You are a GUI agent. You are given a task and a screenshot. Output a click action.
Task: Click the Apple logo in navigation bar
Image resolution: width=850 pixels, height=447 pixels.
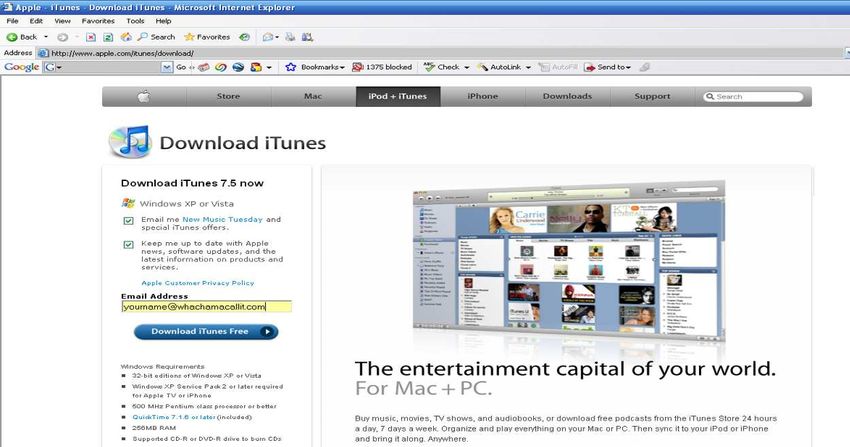[x=144, y=96]
